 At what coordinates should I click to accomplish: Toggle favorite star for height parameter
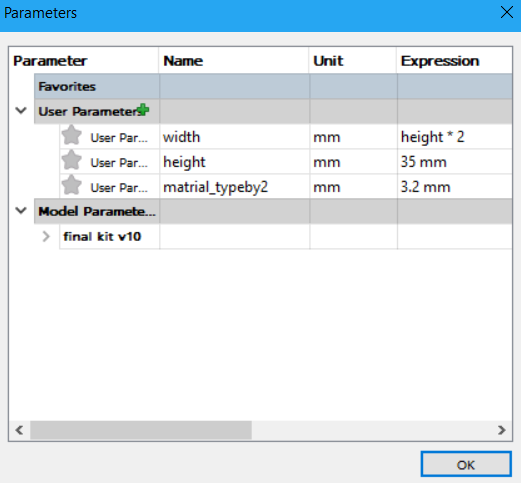(x=71, y=160)
